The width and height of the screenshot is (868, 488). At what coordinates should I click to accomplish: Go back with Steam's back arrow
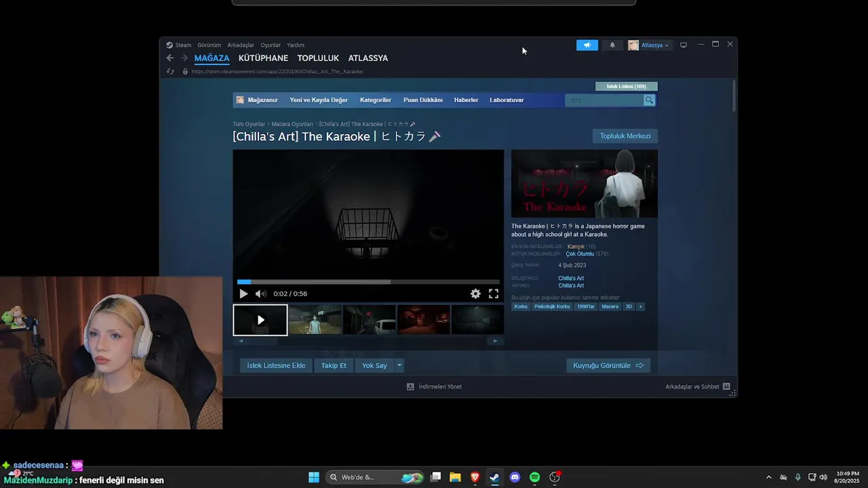(x=170, y=58)
